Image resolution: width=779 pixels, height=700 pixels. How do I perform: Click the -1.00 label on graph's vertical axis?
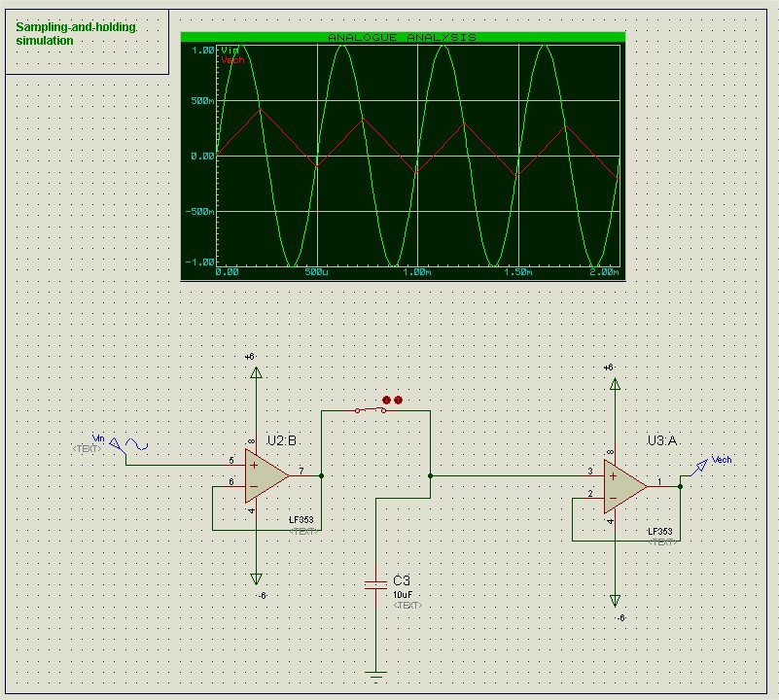coord(199,262)
